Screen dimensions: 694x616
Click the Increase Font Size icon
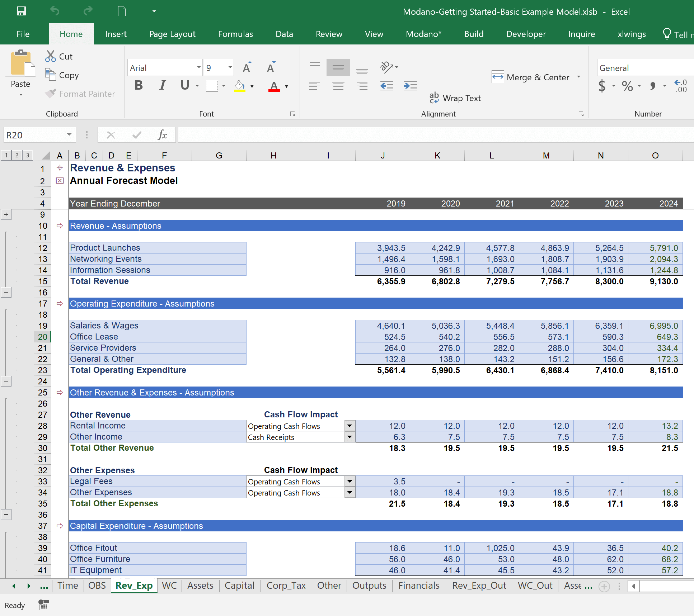247,68
